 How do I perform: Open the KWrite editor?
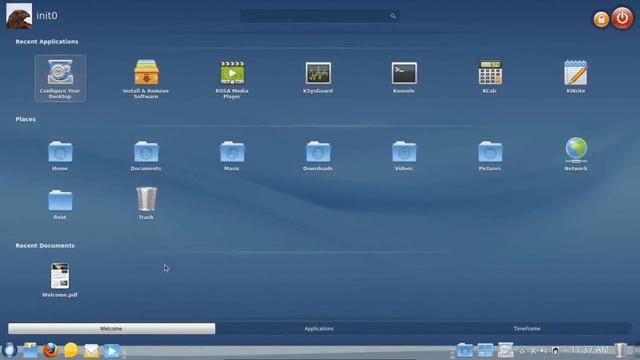click(x=576, y=76)
